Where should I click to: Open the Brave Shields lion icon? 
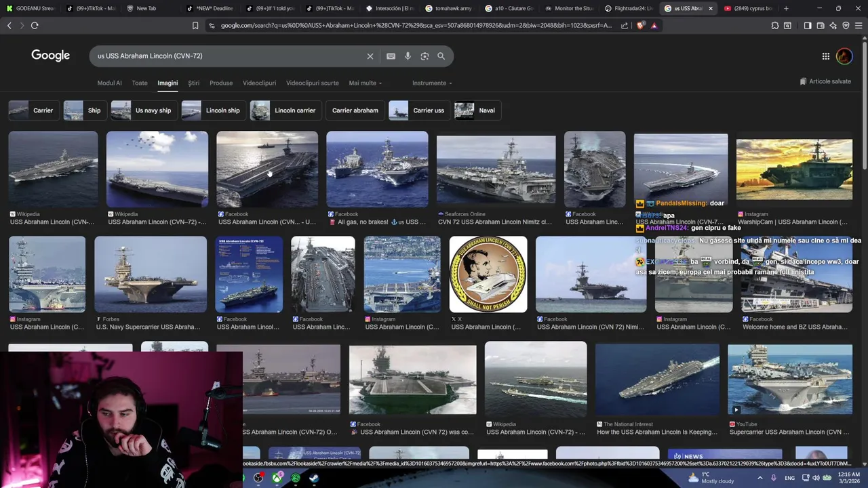point(641,26)
